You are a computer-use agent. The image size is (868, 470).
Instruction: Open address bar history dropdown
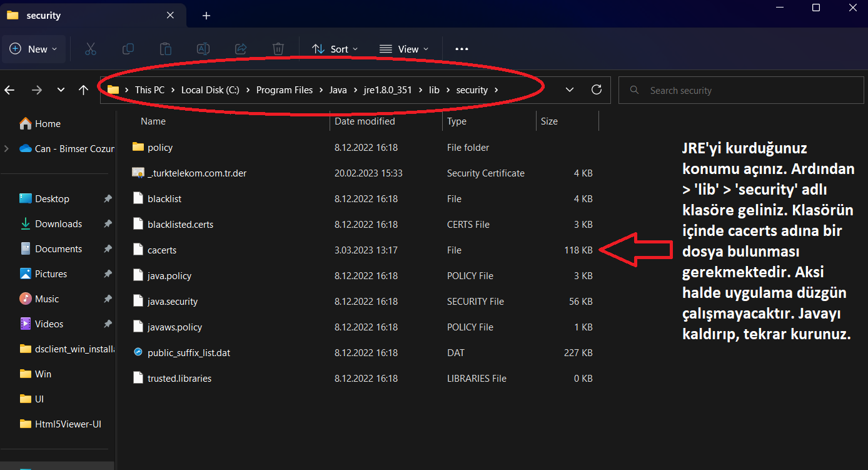(x=570, y=89)
